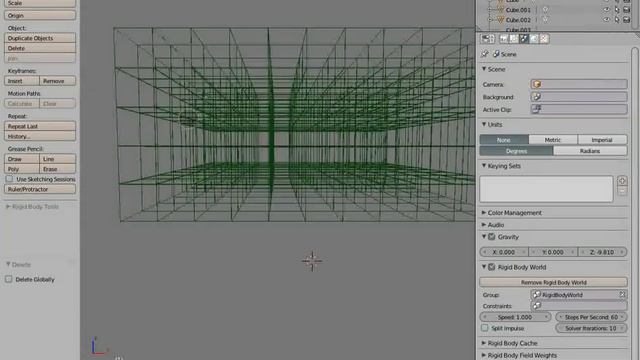
Task: Enable Use Sketching Sessions checkbox
Action: point(9,179)
